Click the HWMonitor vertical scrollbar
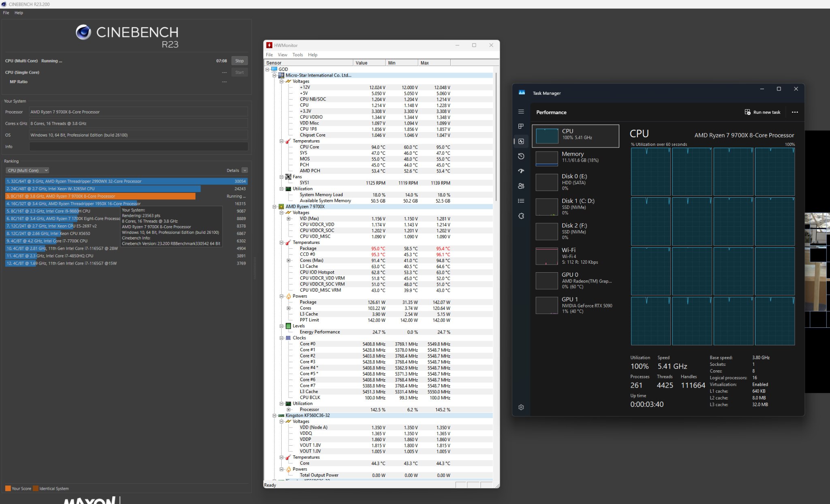The width and height of the screenshot is (830, 504). pyautogui.click(x=496, y=138)
